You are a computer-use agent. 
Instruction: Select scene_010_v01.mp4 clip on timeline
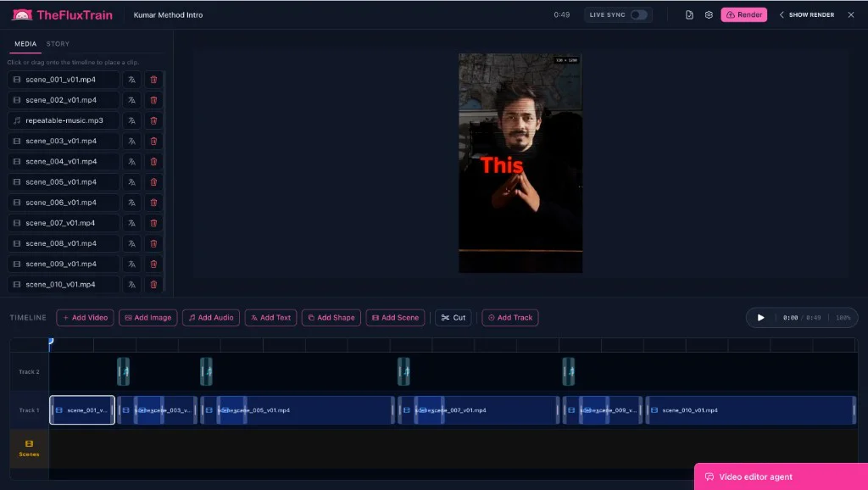[751, 410]
